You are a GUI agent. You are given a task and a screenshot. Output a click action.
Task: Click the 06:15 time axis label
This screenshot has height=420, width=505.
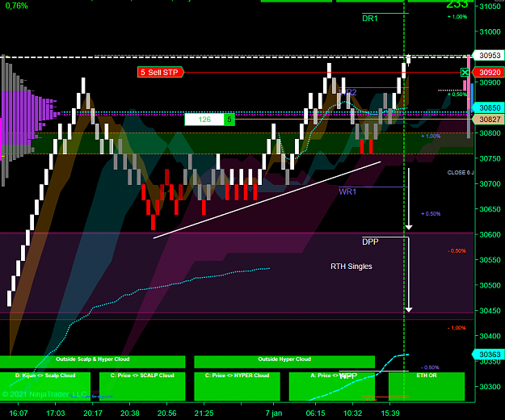(x=315, y=414)
